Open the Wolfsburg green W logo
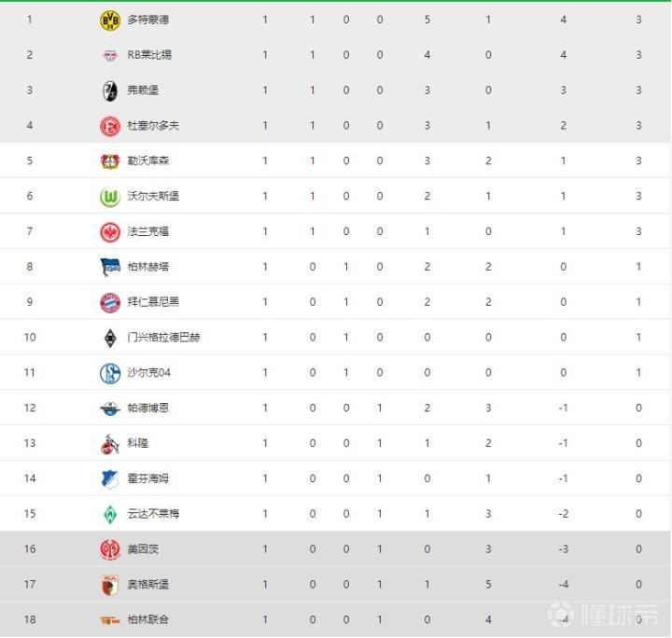This screenshot has height=638, width=672. pyautogui.click(x=110, y=197)
